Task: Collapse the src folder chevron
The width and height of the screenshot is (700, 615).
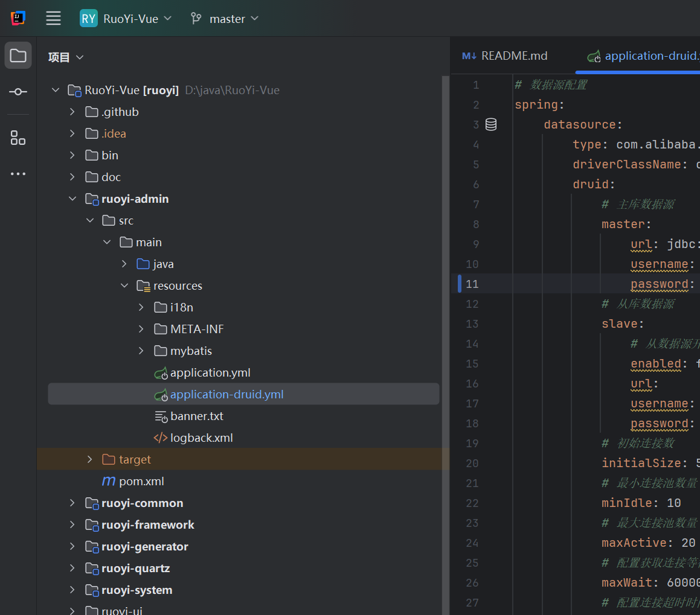Action: (90, 220)
